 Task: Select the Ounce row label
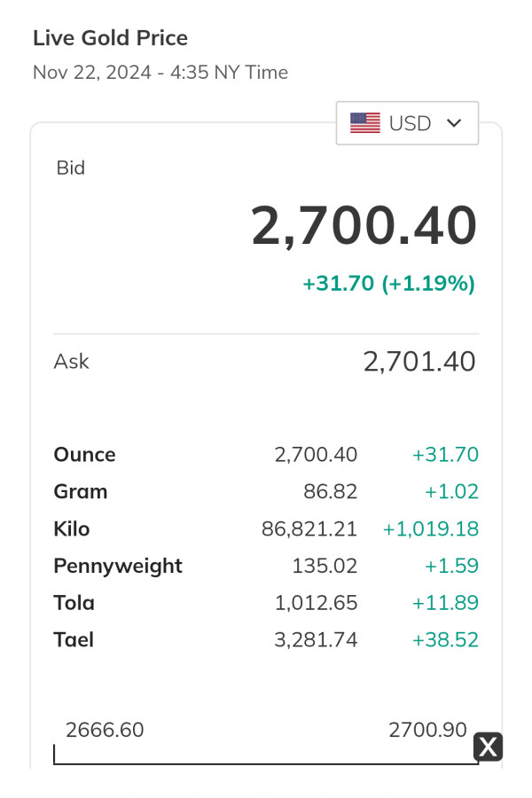click(84, 455)
